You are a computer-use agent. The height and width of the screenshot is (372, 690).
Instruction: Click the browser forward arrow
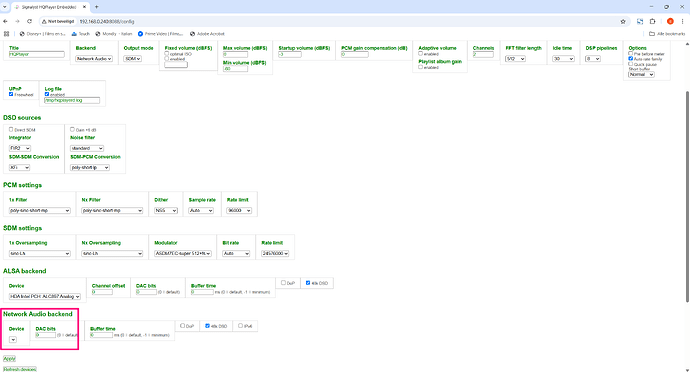click(17, 21)
